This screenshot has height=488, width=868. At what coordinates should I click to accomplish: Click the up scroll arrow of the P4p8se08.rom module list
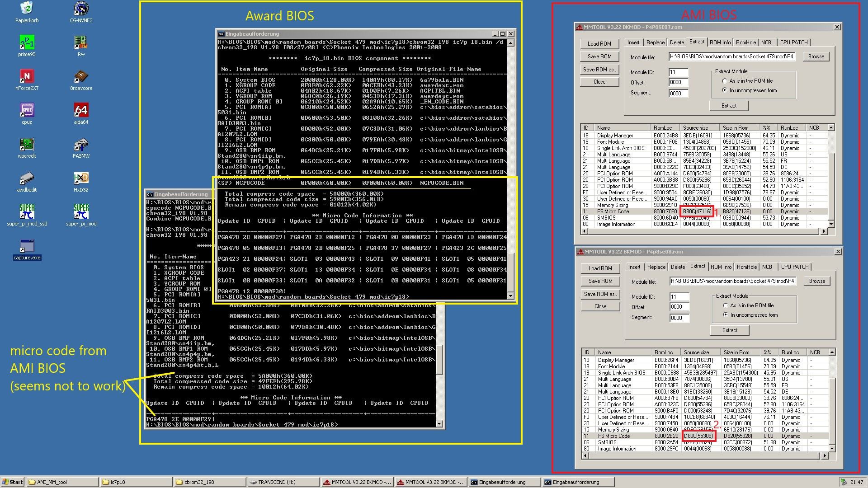point(832,352)
